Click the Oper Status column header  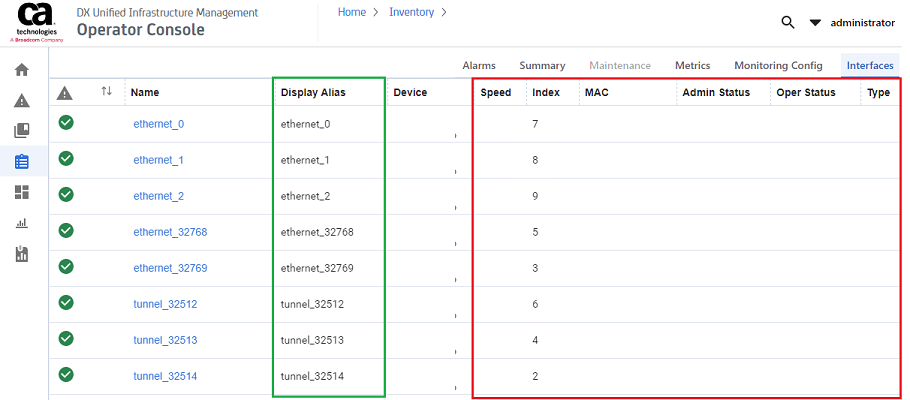[x=805, y=93]
